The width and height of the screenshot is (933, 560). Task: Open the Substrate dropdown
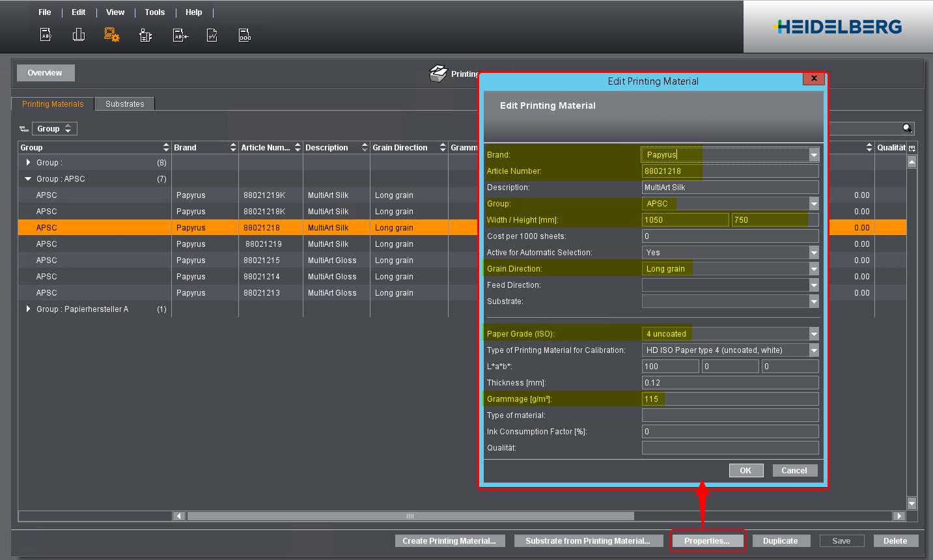point(814,301)
